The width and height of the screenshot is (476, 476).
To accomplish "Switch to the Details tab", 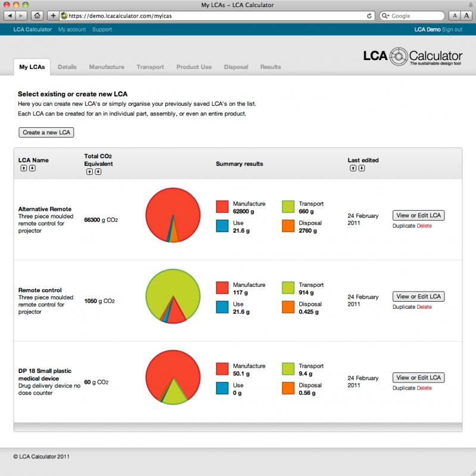I will [x=67, y=67].
